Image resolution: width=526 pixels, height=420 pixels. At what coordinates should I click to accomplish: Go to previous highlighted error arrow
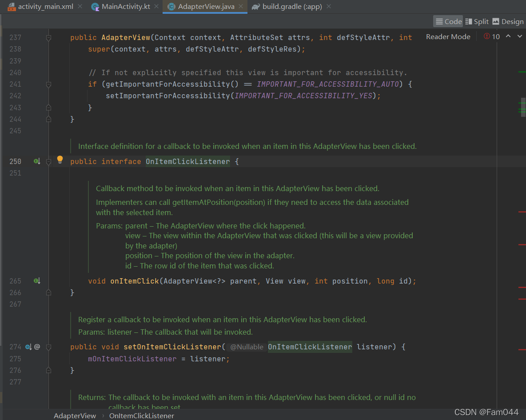coord(508,36)
